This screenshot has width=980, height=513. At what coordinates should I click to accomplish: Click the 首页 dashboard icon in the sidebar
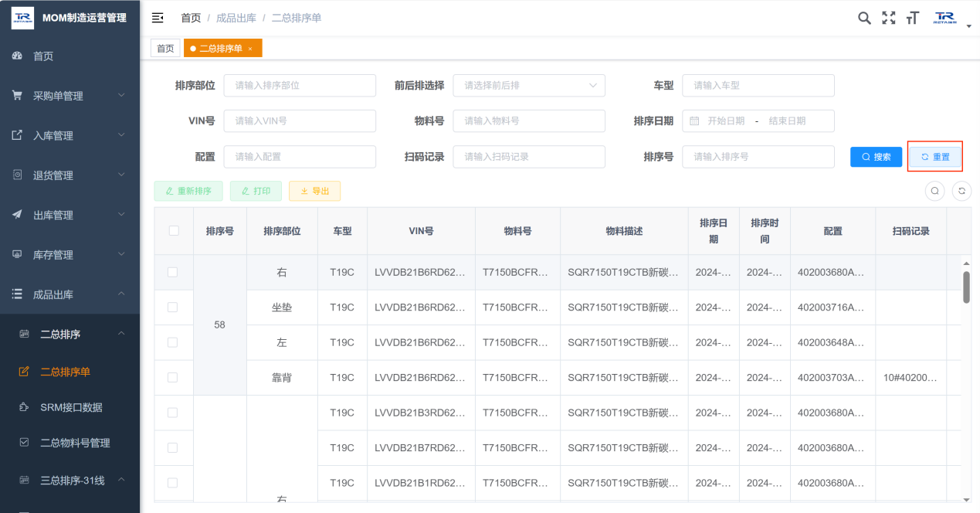point(17,56)
